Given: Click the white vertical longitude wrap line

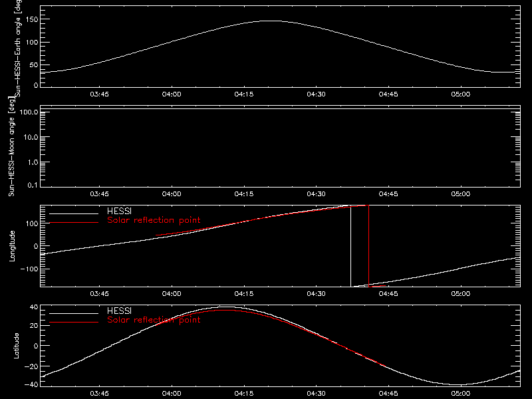Looking at the screenshot, I should [x=351, y=246].
